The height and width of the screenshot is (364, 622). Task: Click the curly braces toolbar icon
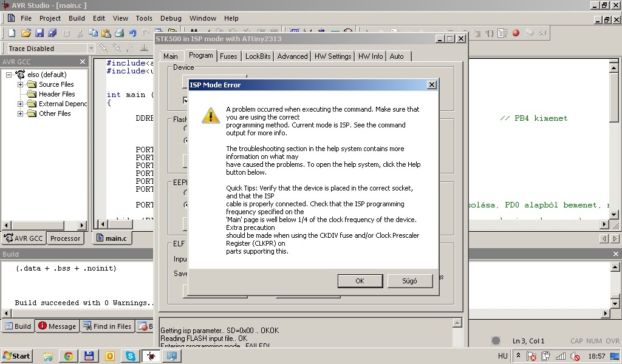point(490,33)
